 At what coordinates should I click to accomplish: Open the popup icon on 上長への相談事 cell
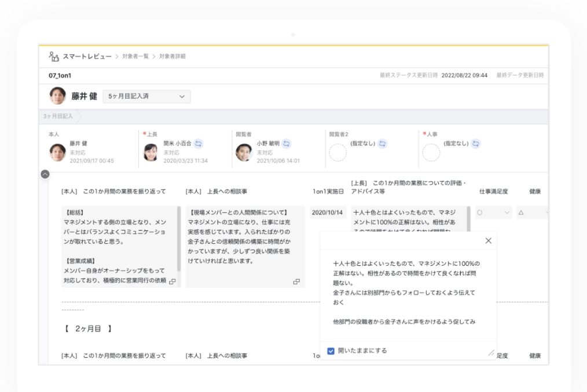[297, 282]
